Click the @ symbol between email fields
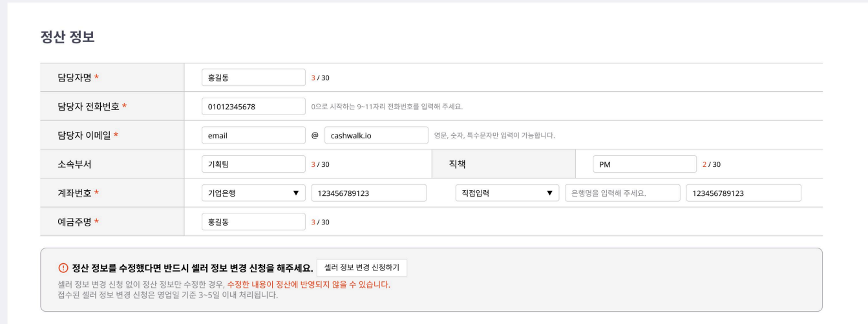Image resolution: width=868 pixels, height=324 pixels. coord(315,136)
